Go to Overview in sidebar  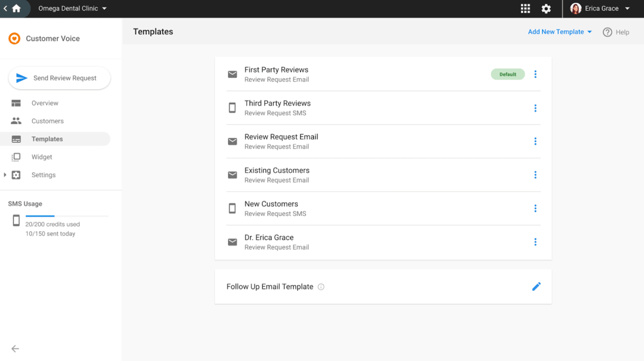(x=45, y=103)
